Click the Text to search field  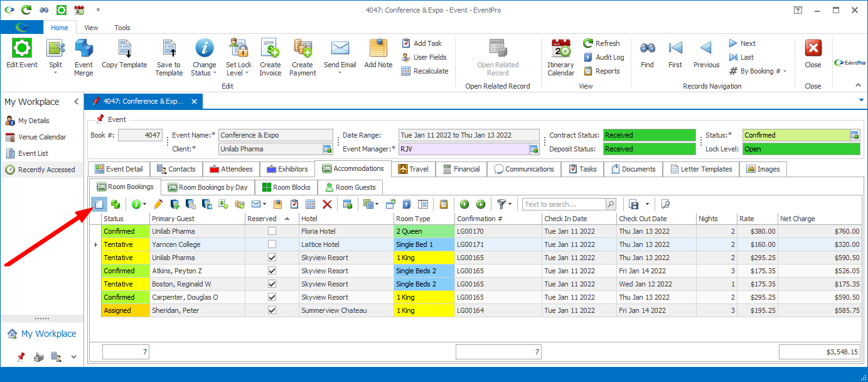click(564, 204)
